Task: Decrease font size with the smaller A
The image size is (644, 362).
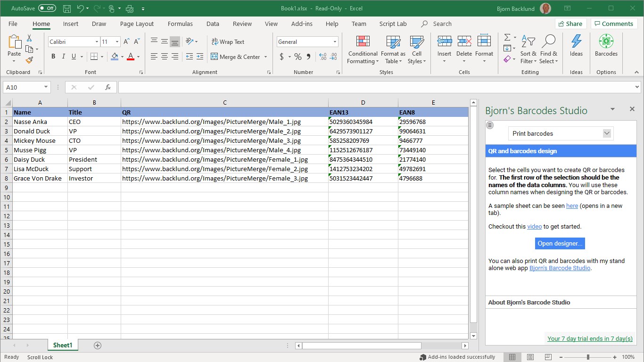Action: pos(137,41)
